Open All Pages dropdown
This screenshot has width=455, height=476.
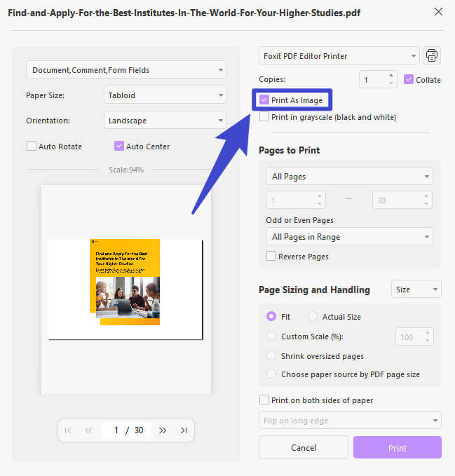349,176
